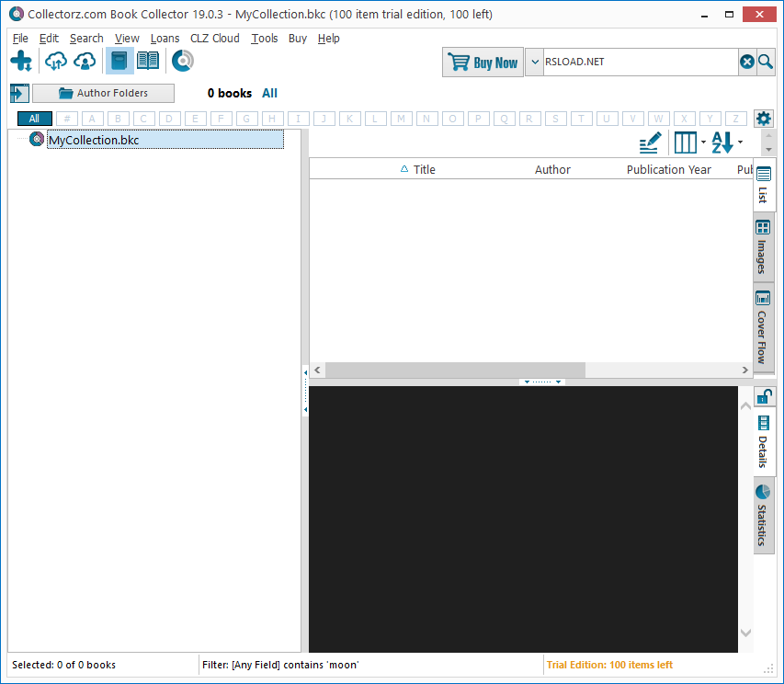Open the Loans menu
Screen dimensions: 784x684
[x=165, y=38]
